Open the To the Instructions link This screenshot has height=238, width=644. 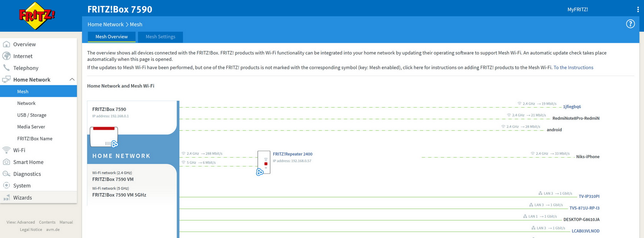point(573,67)
